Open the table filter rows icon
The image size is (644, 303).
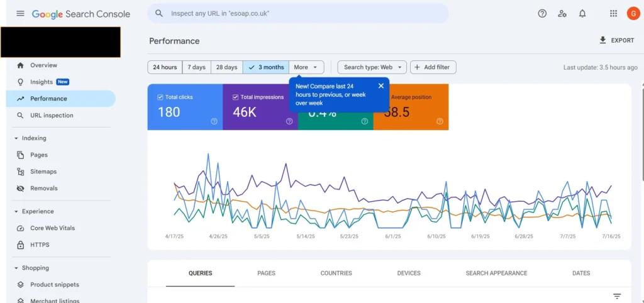click(x=617, y=296)
